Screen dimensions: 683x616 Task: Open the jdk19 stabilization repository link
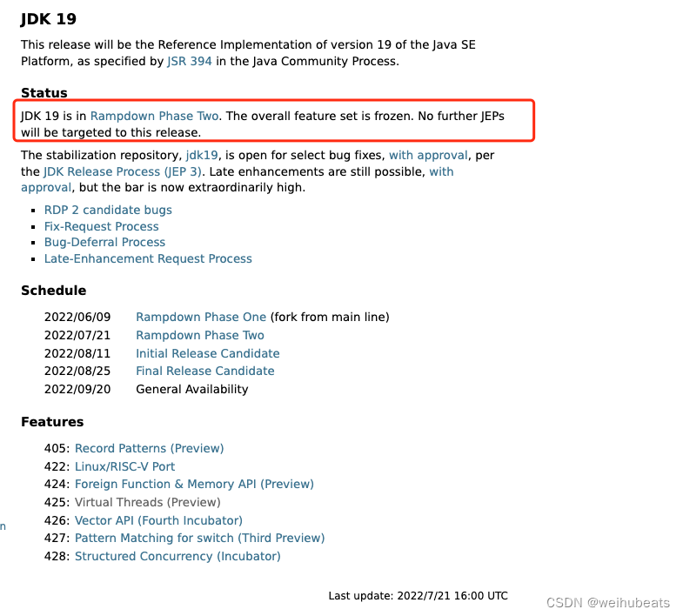click(202, 156)
